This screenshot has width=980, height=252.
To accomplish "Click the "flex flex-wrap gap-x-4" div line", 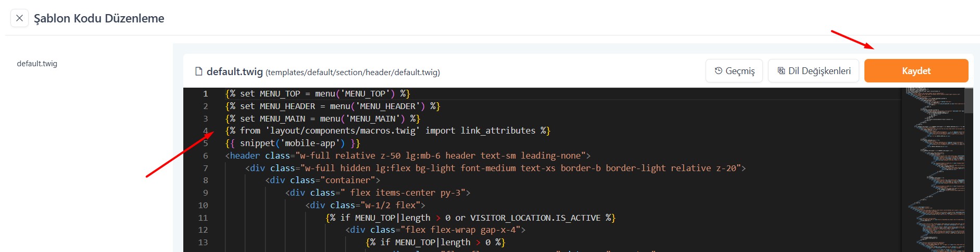I will pos(435,230).
